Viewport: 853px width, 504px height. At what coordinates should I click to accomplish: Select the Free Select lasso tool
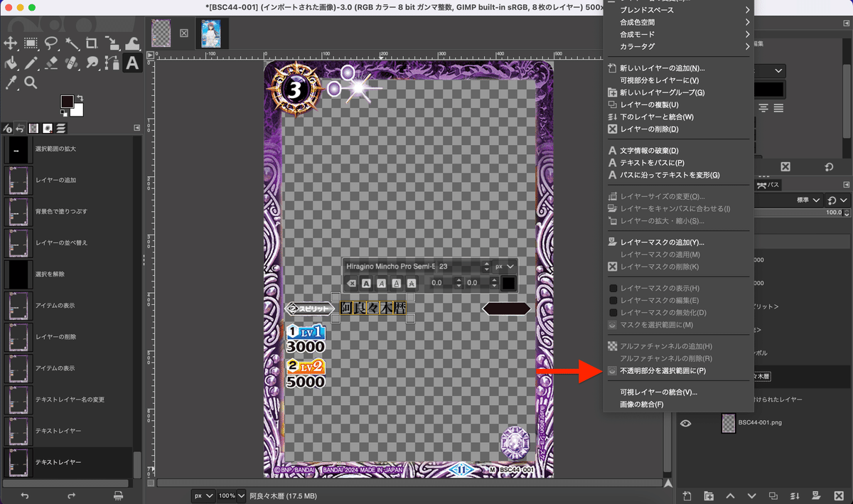coord(51,43)
